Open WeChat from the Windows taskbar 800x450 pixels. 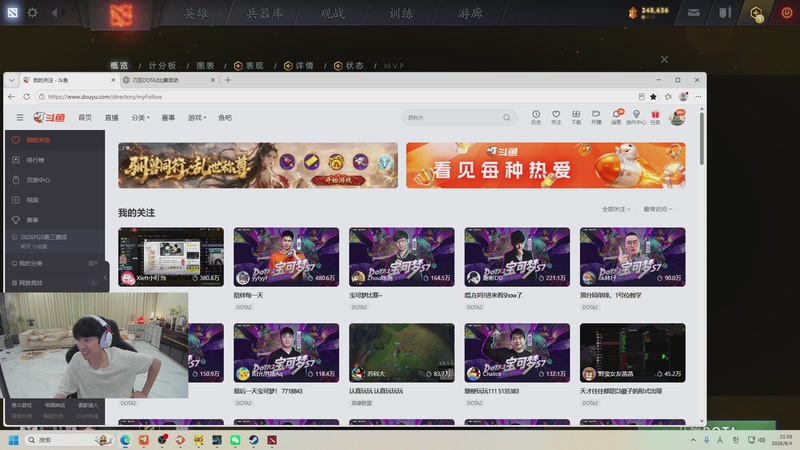pos(235,440)
